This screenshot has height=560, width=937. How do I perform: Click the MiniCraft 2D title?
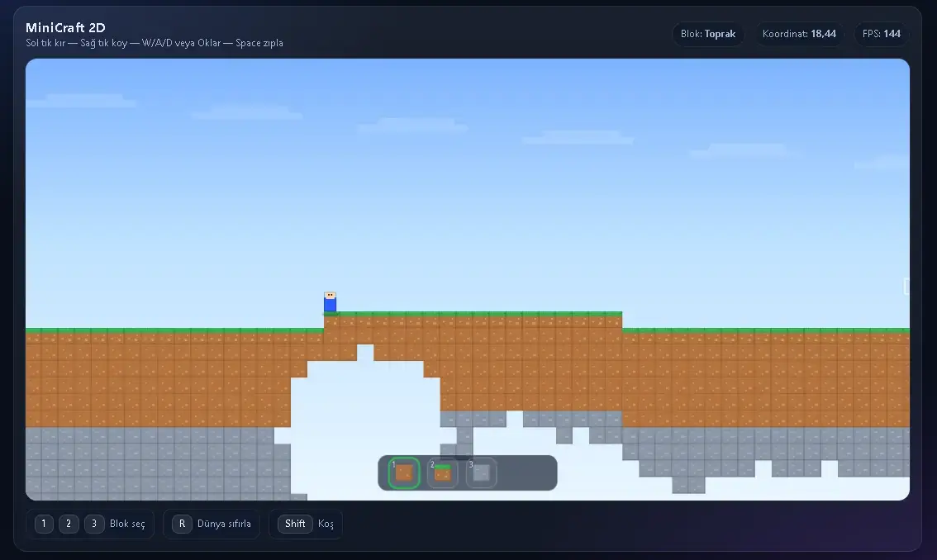[65, 28]
